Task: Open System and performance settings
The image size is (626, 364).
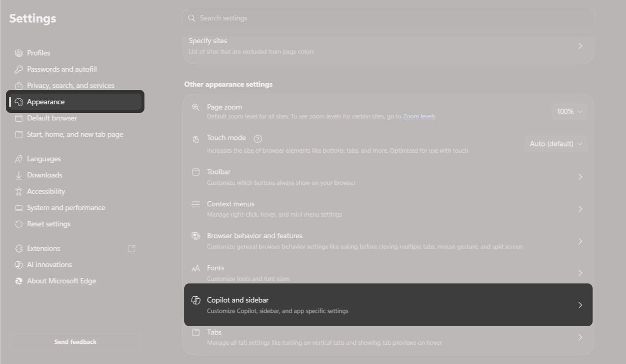Action: (x=66, y=207)
